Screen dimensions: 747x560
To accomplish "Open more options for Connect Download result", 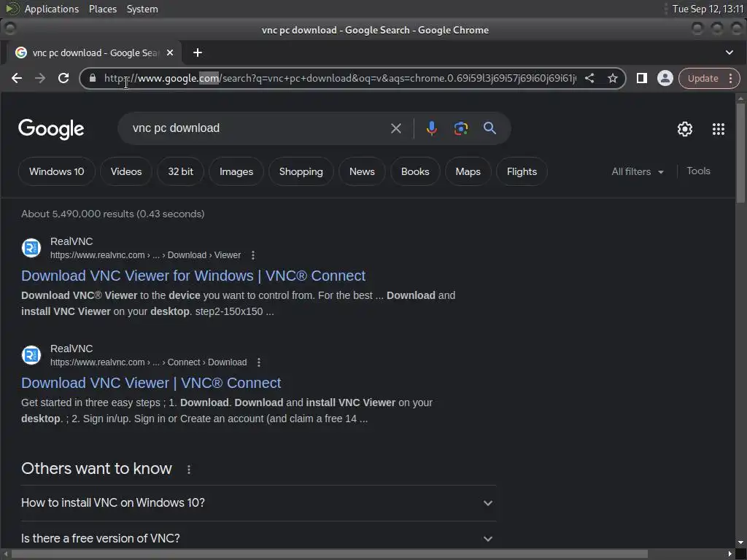I will (259, 362).
